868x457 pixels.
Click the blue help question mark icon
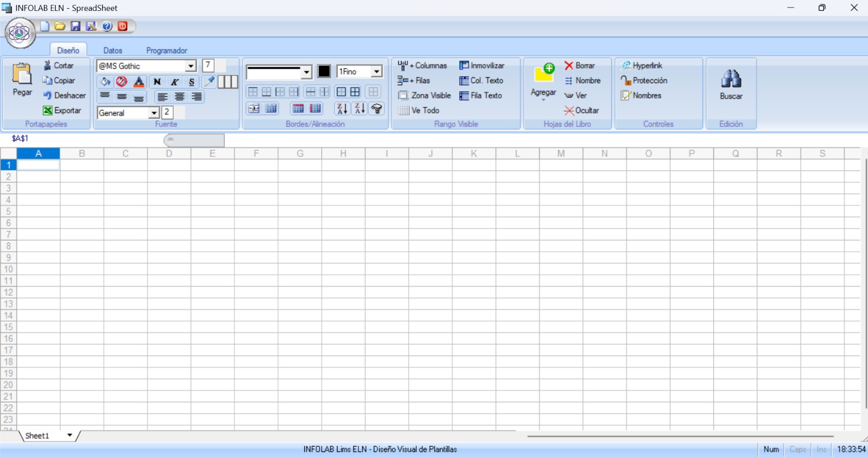coord(107,26)
